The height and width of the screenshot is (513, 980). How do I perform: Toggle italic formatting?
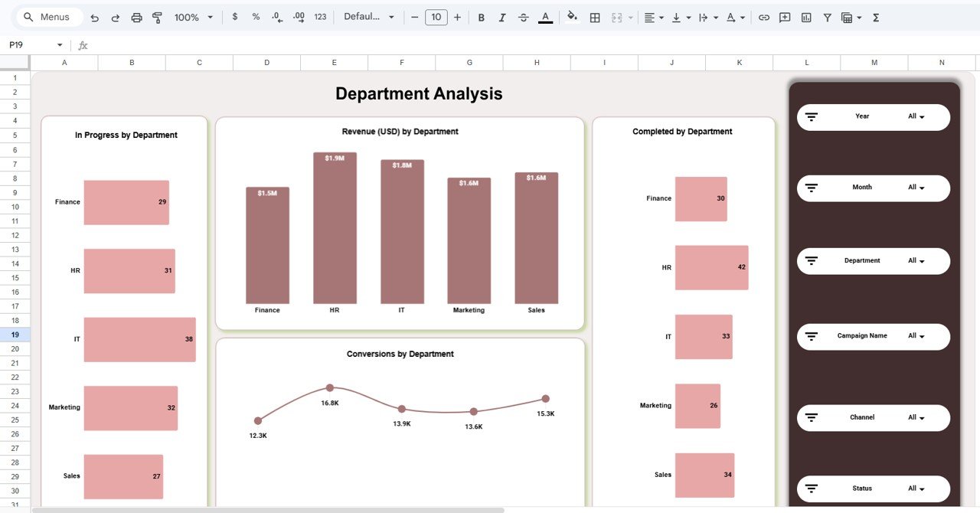click(502, 16)
